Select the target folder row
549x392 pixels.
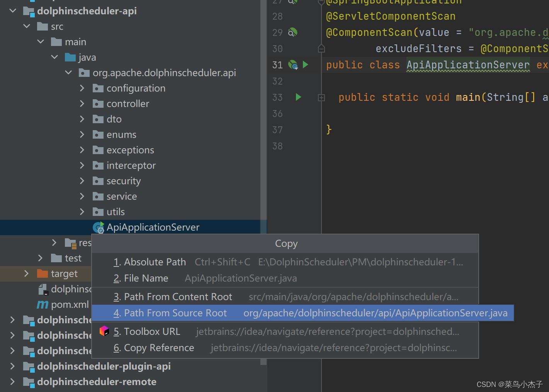[x=46, y=273]
